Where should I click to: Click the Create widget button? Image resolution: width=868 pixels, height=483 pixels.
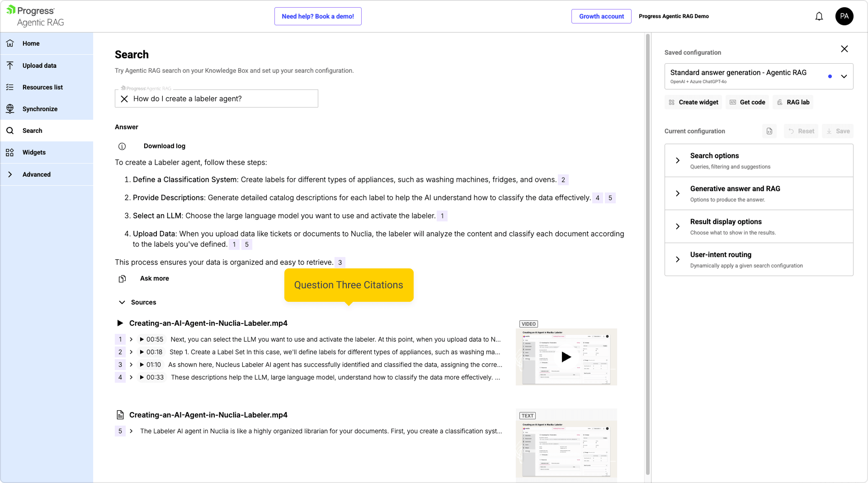click(693, 102)
